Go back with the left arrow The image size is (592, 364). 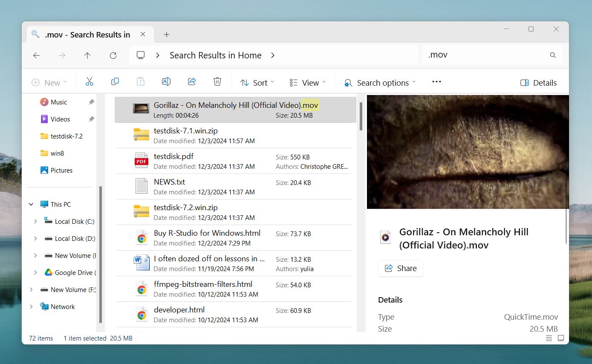(36, 55)
